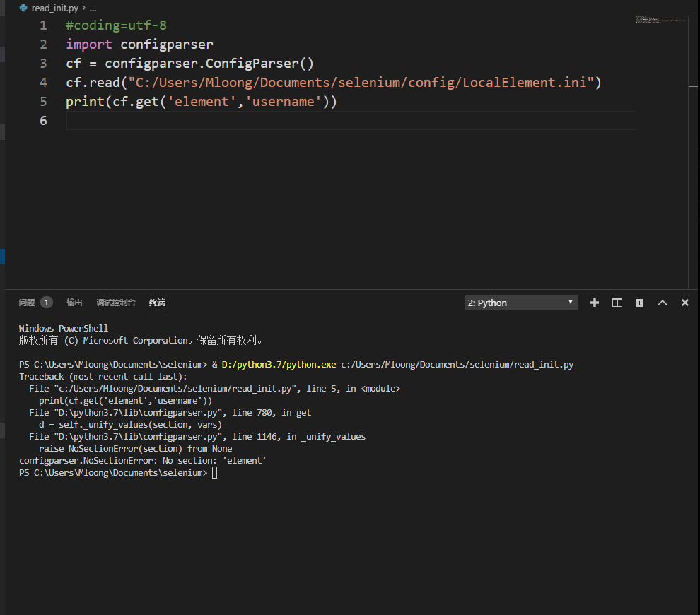Click the breadcrumb ellipsis after read_init.py

tap(93, 8)
